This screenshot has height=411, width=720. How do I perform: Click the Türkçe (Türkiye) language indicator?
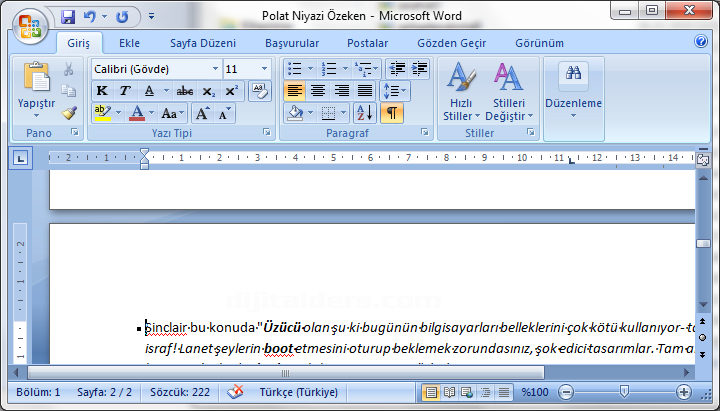(298, 392)
